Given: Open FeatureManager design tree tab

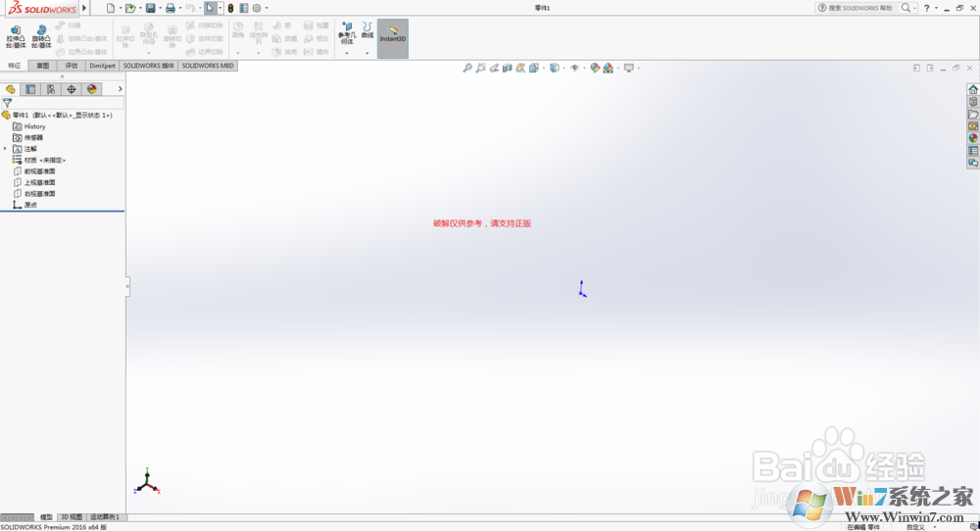Looking at the screenshot, I should (x=11, y=89).
